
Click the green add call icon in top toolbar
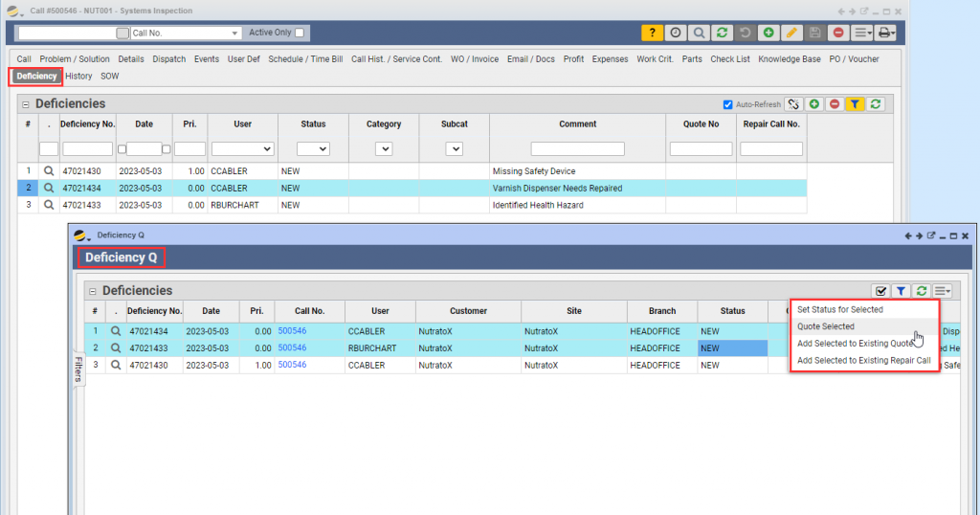point(768,33)
